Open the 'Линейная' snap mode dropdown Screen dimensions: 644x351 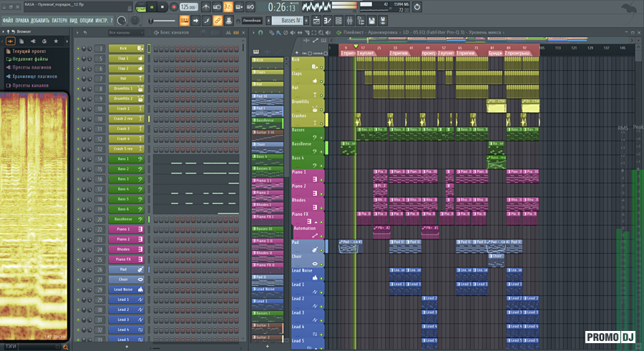(253, 21)
